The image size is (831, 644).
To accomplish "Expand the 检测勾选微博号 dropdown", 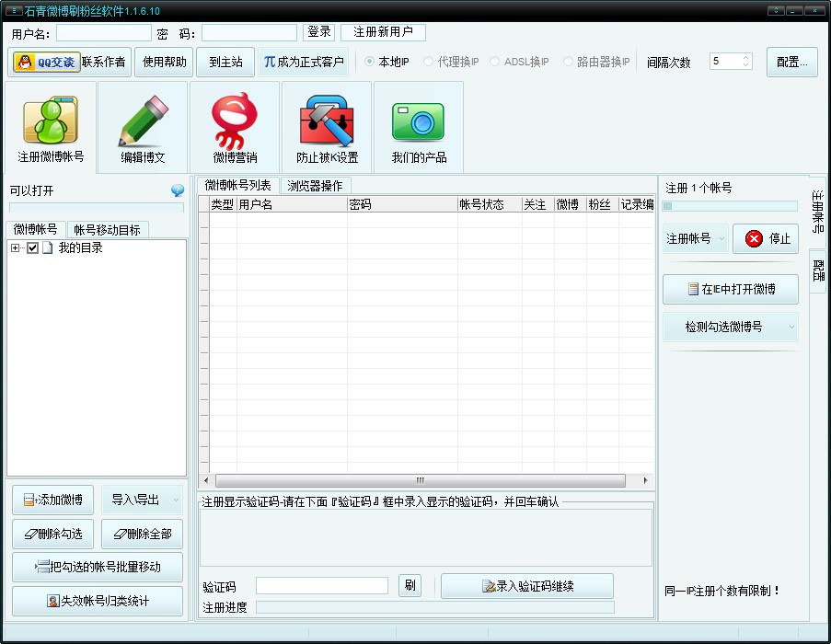I will tap(731, 327).
